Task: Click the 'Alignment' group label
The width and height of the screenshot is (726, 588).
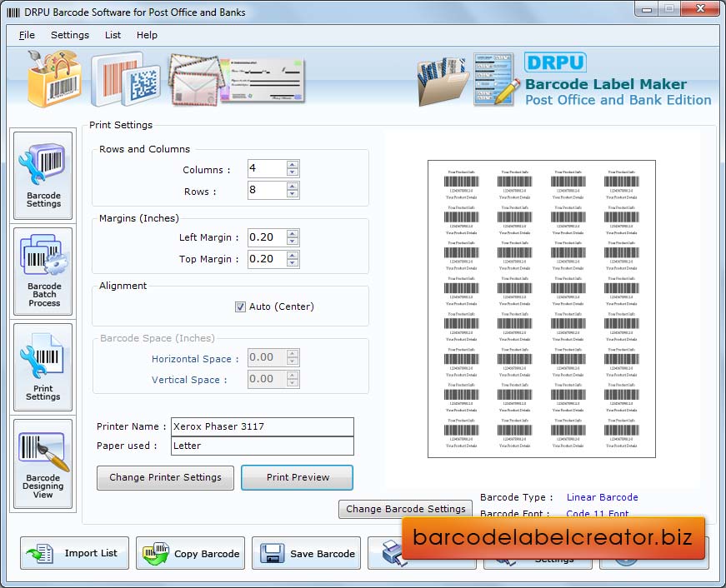Action: [x=123, y=286]
